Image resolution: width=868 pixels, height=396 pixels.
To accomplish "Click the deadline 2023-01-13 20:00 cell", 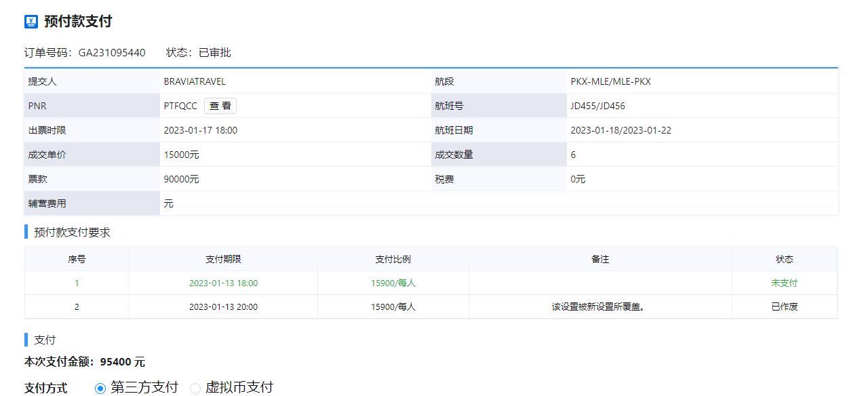I will tap(223, 306).
